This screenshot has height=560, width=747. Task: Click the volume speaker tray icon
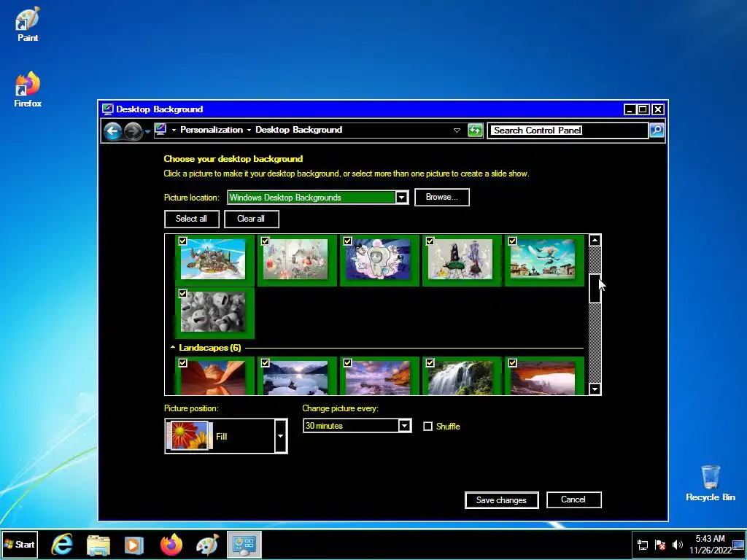point(677,545)
